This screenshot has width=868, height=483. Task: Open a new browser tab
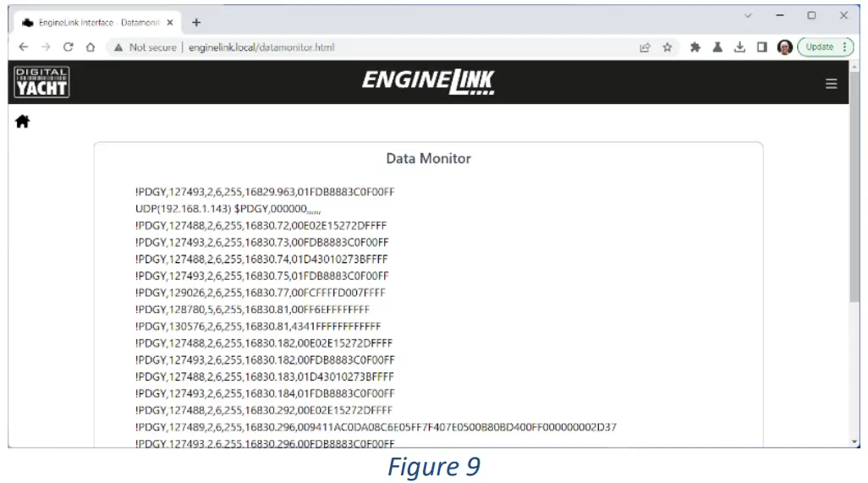tap(196, 23)
